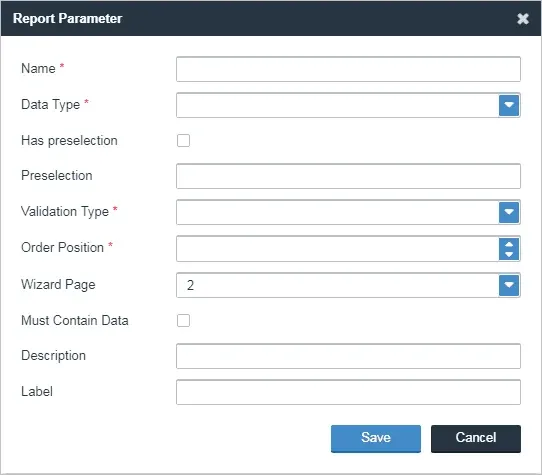Expand the Validation Type dropdown arrow

coord(509,212)
